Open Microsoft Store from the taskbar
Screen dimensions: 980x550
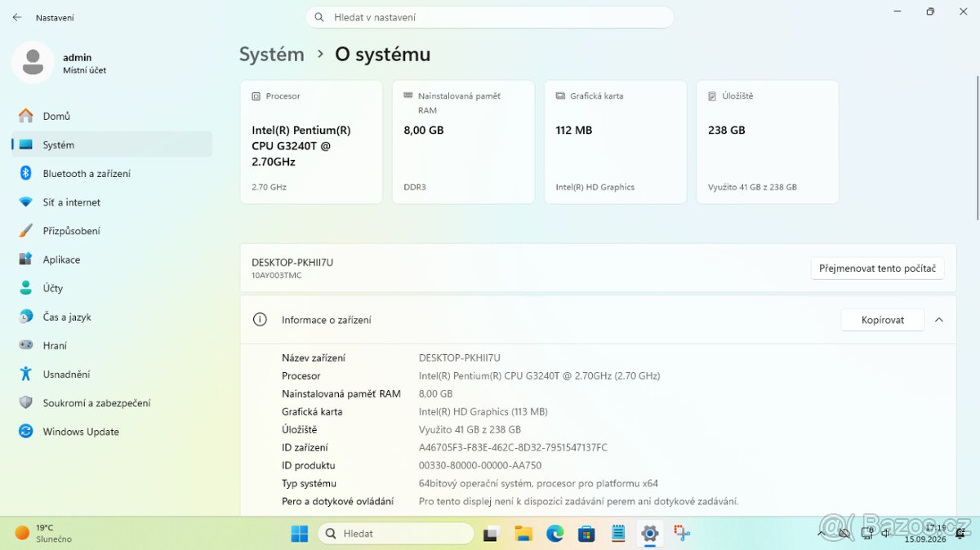click(586, 534)
